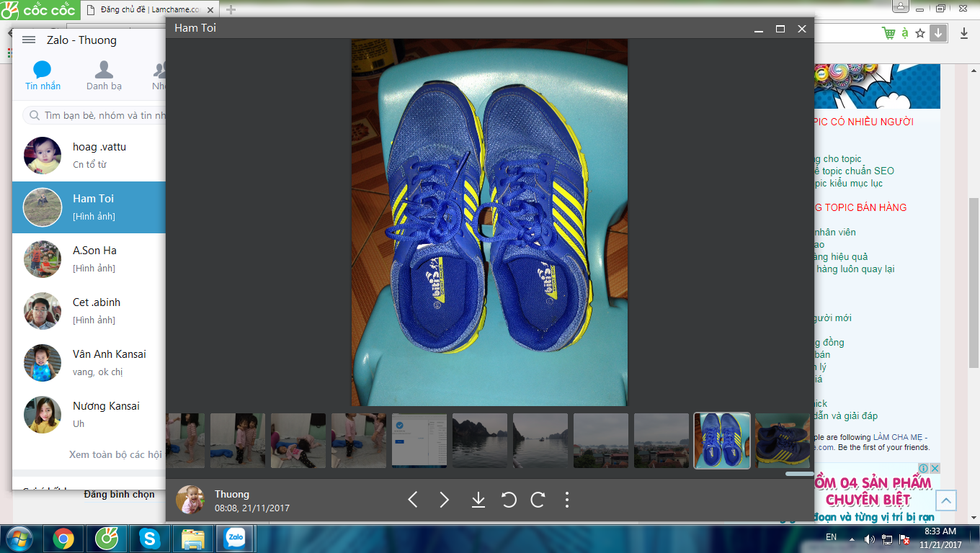The image size is (980, 553).
Task: Click Nương Kansai avatar
Action: (x=43, y=415)
